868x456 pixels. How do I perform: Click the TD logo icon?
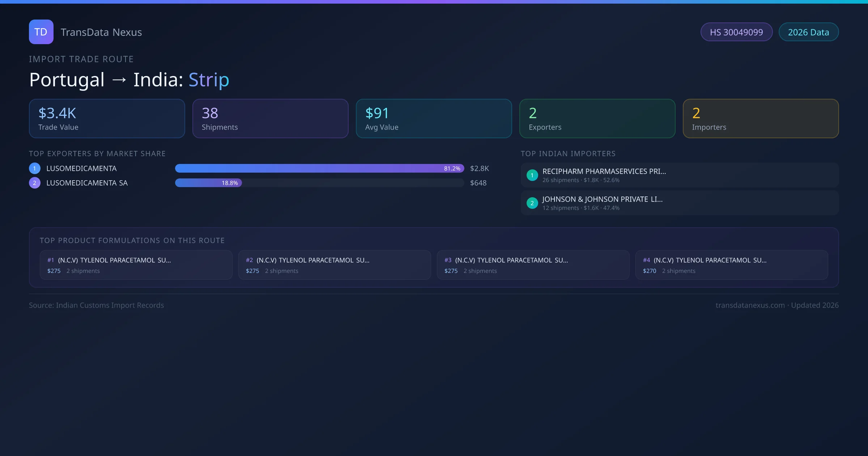(41, 32)
